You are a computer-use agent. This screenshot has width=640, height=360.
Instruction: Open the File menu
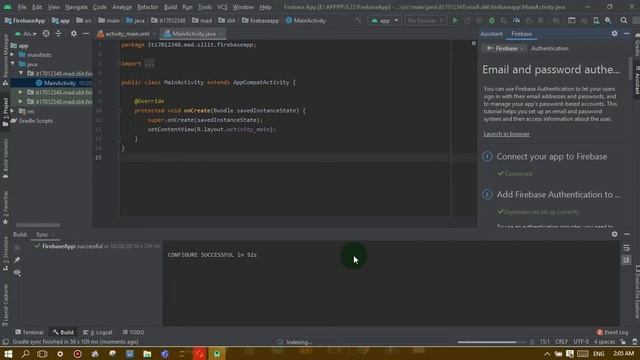tap(22, 7)
